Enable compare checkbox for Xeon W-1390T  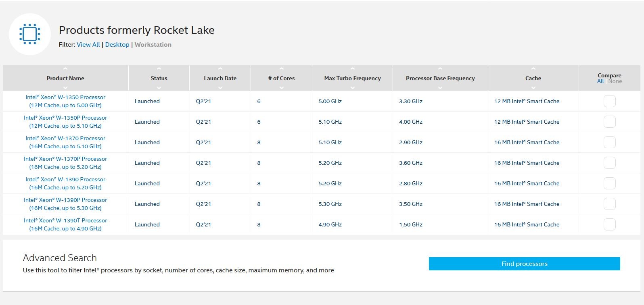tap(609, 224)
